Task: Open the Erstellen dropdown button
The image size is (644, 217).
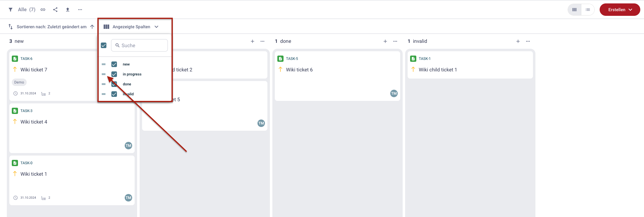Action: (620, 10)
